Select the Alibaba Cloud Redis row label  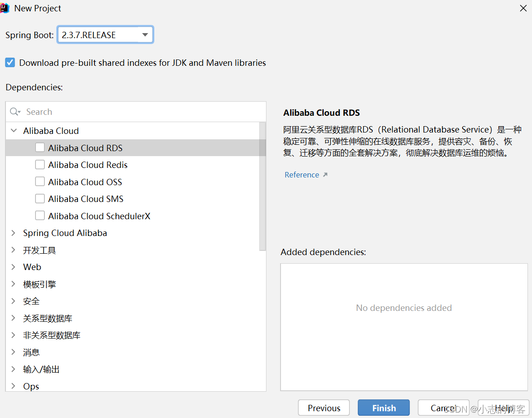tap(88, 165)
